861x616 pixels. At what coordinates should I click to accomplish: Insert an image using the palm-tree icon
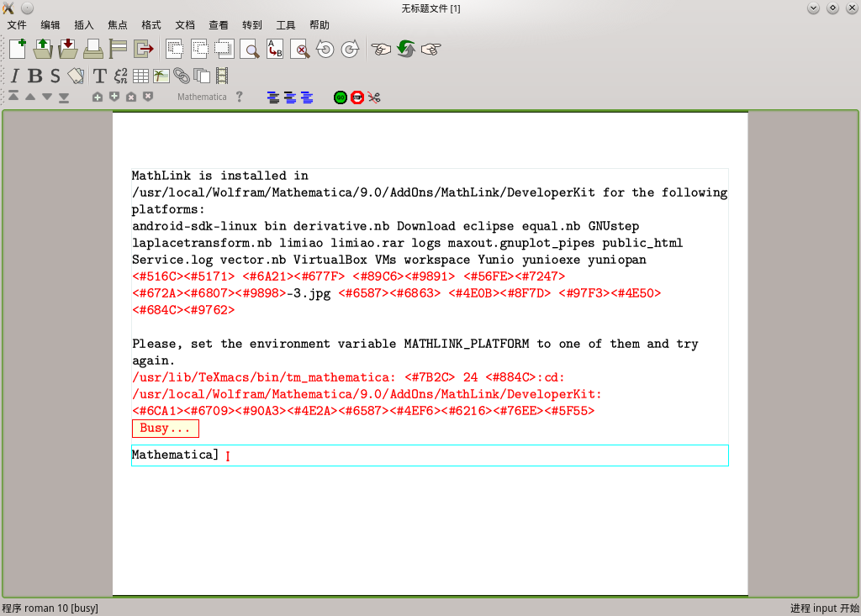161,76
